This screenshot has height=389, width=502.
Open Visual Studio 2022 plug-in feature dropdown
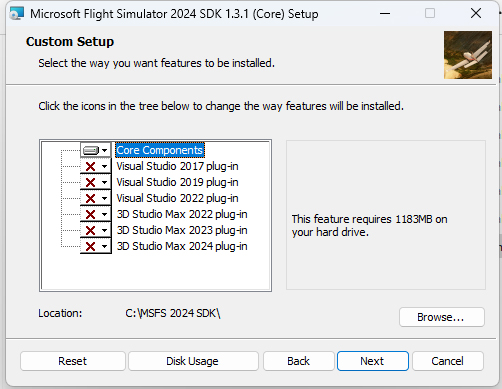pos(95,198)
